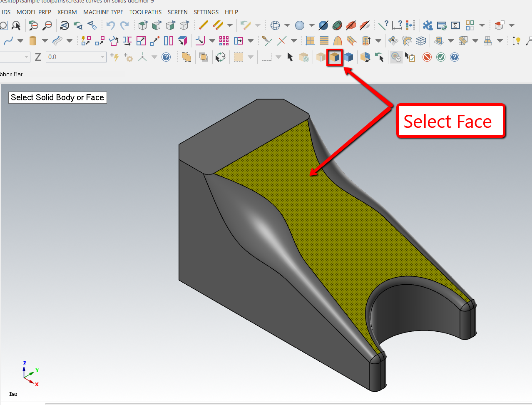
Task: Open the Sigma statistics icon
Action: 455,25
